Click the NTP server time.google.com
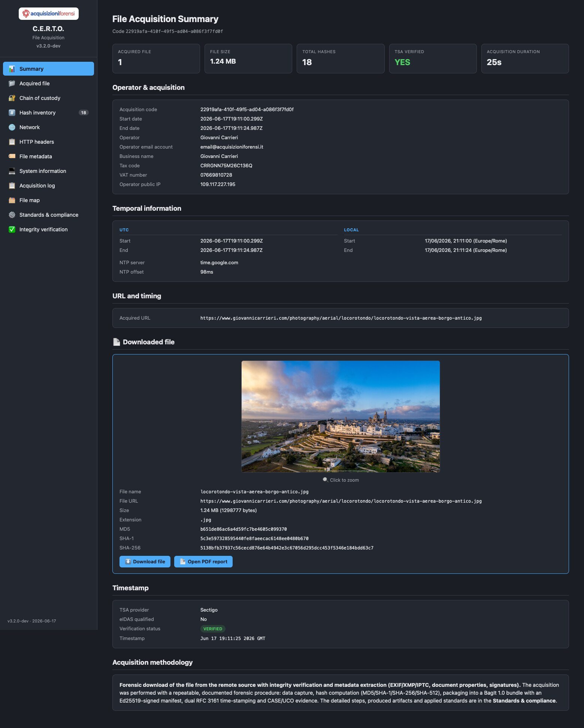 (x=219, y=263)
